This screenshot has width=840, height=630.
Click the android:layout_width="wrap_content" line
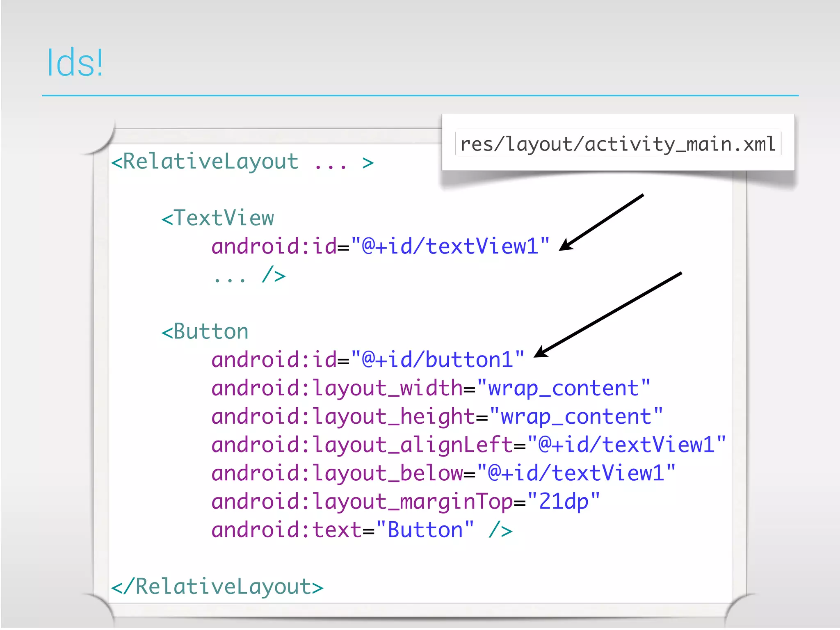coord(431,388)
